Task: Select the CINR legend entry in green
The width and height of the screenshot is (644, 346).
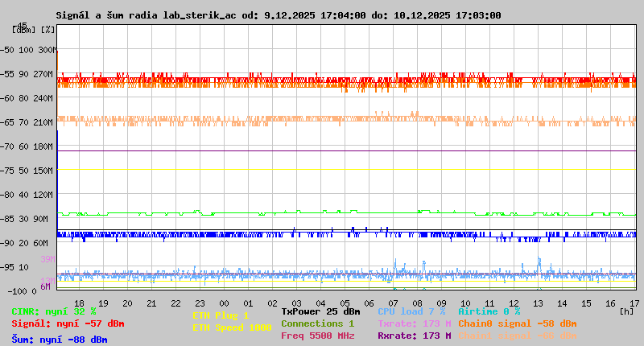Action: [x=54, y=311]
